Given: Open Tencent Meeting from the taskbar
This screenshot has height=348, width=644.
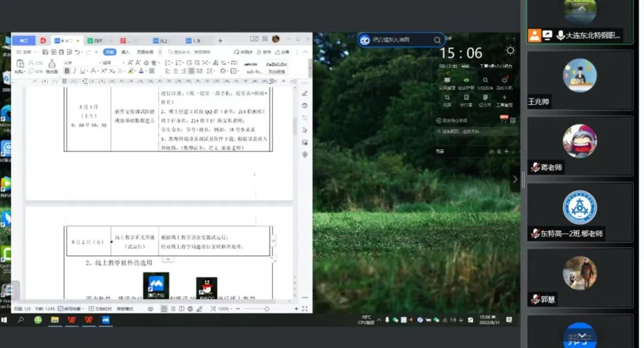Looking at the screenshot, I should 106,320.
